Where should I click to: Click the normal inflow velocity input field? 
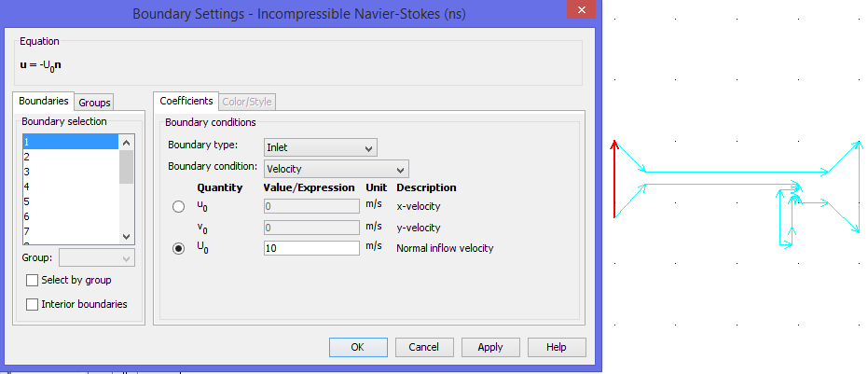point(311,248)
